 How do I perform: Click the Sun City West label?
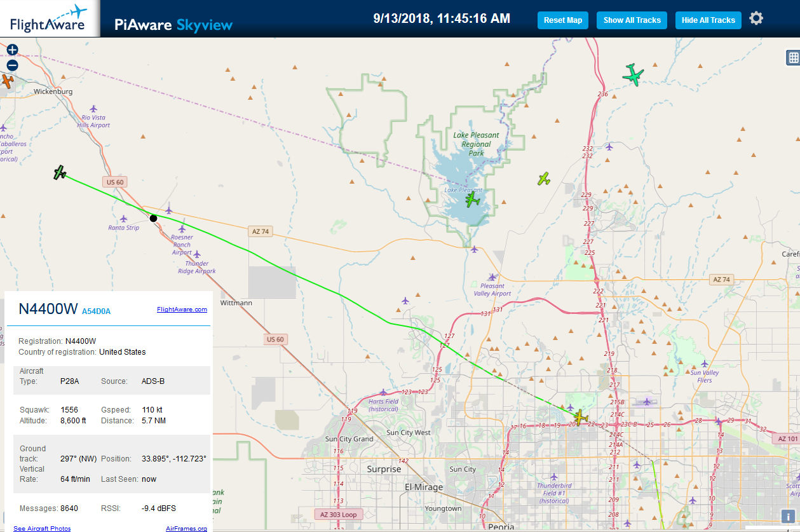409,433
